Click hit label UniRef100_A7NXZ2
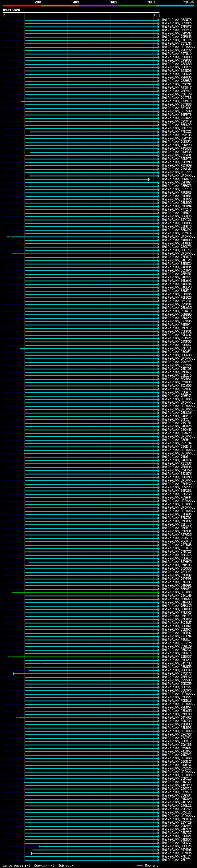Screen dimensions: 197x868 pos(177,132)
